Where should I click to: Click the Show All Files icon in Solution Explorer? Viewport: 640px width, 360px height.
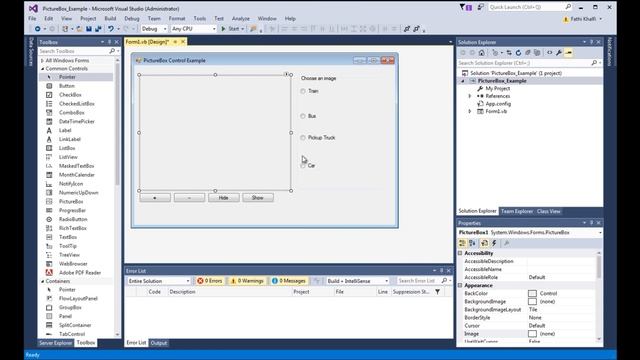pos(537,53)
